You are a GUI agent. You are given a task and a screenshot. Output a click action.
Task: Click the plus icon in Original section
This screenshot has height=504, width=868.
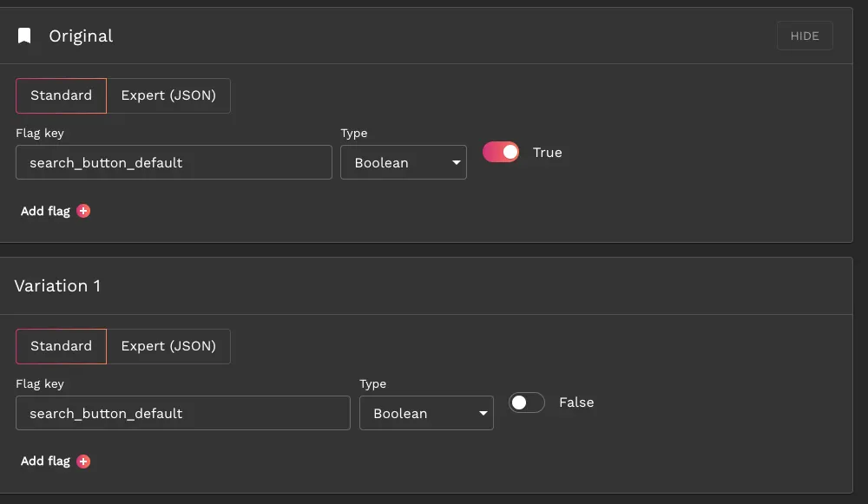(83, 211)
